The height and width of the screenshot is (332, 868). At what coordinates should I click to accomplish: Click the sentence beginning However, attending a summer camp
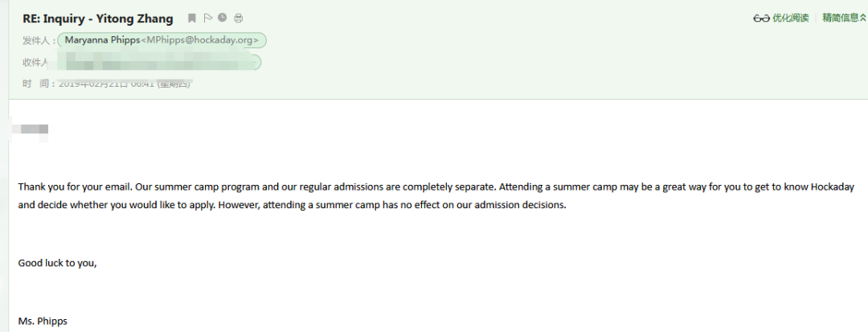[x=396, y=205]
